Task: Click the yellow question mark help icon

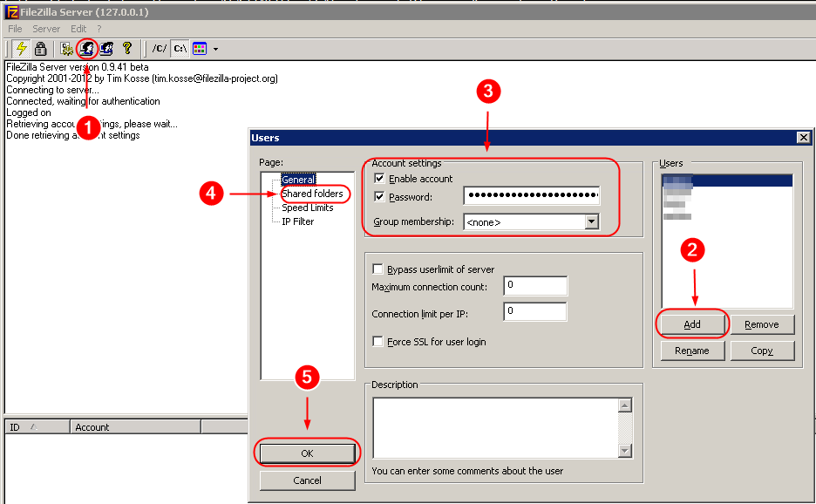Action: point(127,49)
